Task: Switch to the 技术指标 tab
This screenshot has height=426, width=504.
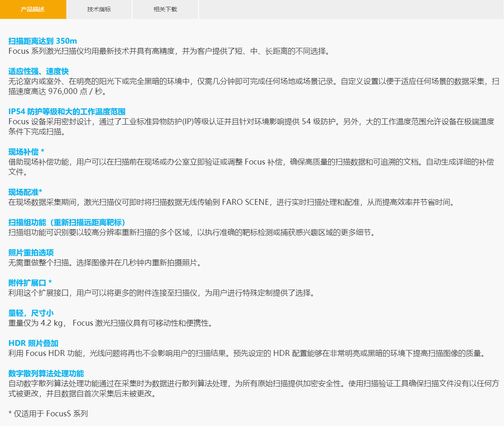Action: click(99, 9)
